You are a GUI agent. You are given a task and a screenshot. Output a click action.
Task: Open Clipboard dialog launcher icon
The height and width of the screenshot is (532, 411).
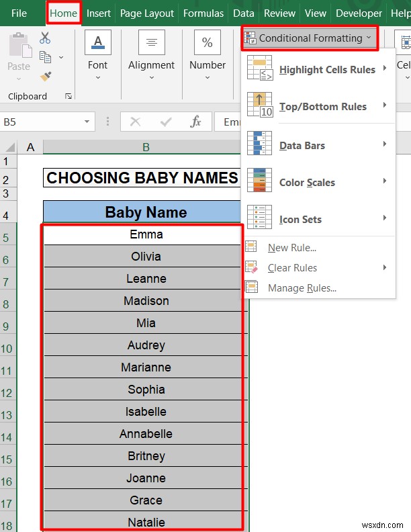(68, 96)
